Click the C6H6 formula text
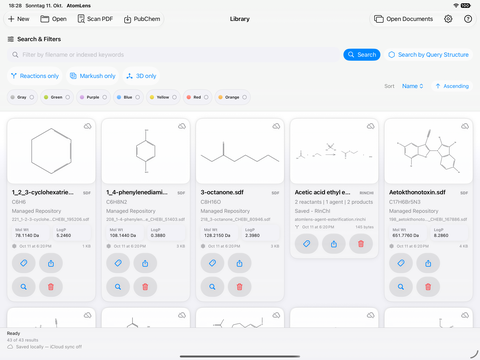The width and height of the screenshot is (480, 360). coord(19,202)
